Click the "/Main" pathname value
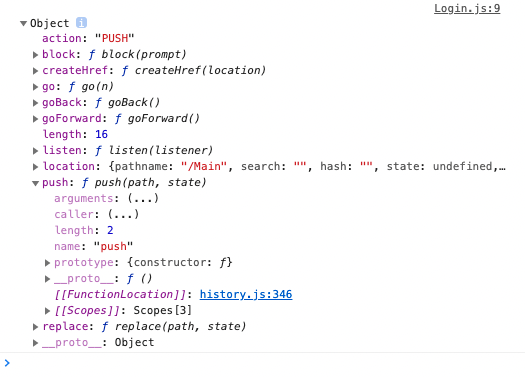The image size is (525, 377). [204, 166]
